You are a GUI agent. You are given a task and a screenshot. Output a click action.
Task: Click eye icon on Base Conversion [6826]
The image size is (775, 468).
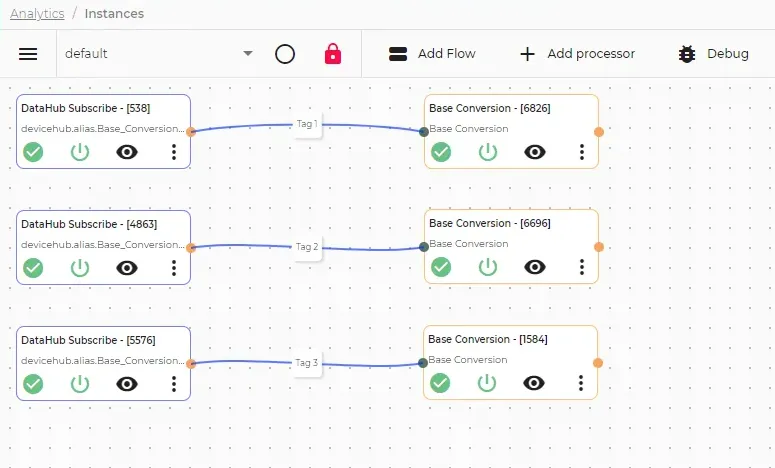pyautogui.click(x=535, y=152)
